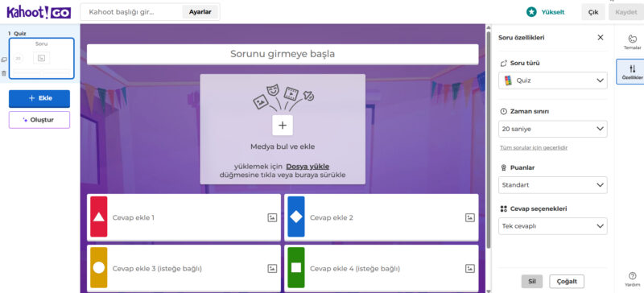Click the Soru türü icon
This screenshot has width=644, height=293.
(504, 64)
